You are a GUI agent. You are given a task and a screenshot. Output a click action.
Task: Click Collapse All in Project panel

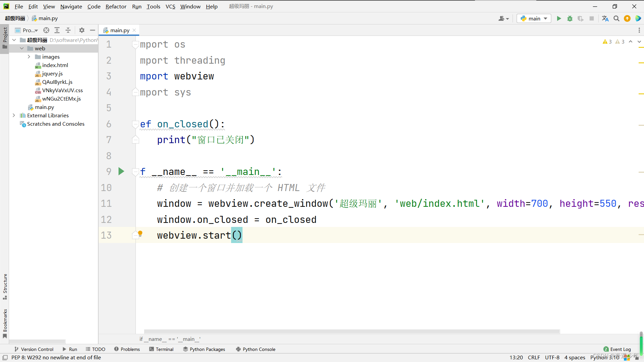(x=68, y=30)
